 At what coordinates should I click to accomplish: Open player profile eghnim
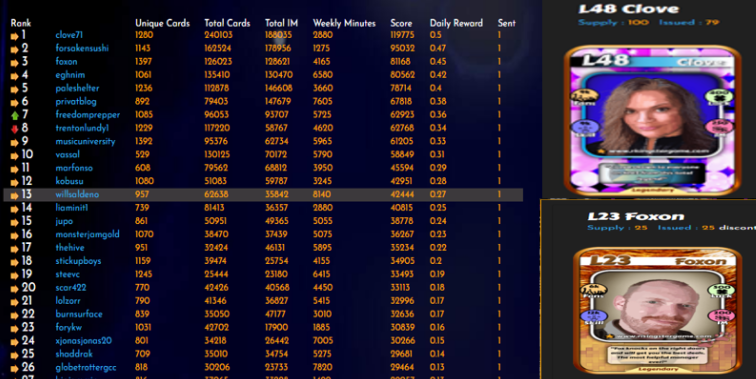70,75
